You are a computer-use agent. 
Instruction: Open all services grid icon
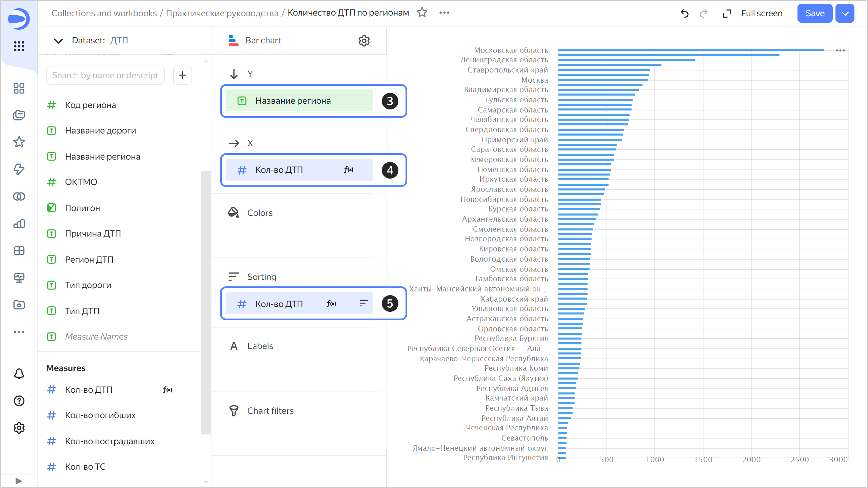pyautogui.click(x=19, y=46)
